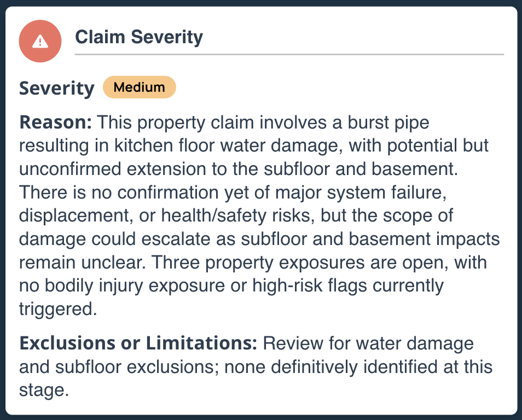Click the word 'triggered.' ending the reason
The width and height of the screenshot is (522, 420).
point(58,310)
